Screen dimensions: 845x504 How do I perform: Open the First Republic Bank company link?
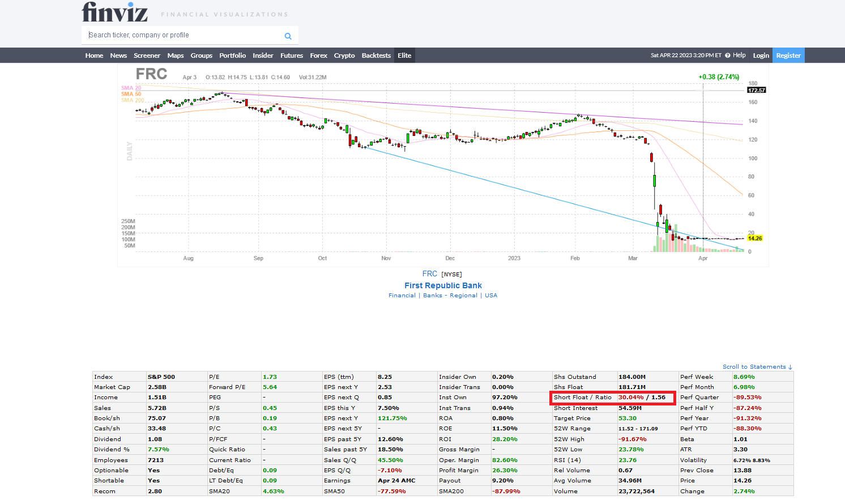point(443,285)
